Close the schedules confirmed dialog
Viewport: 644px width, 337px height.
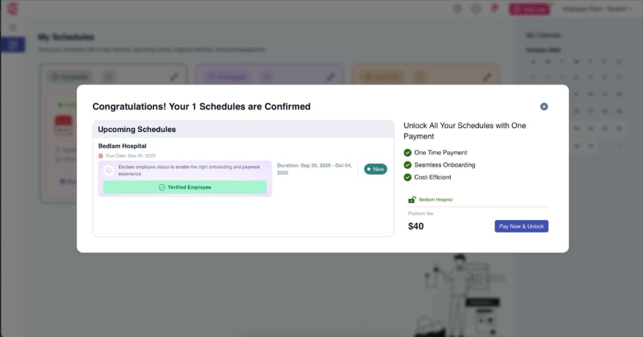pos(544,107)
